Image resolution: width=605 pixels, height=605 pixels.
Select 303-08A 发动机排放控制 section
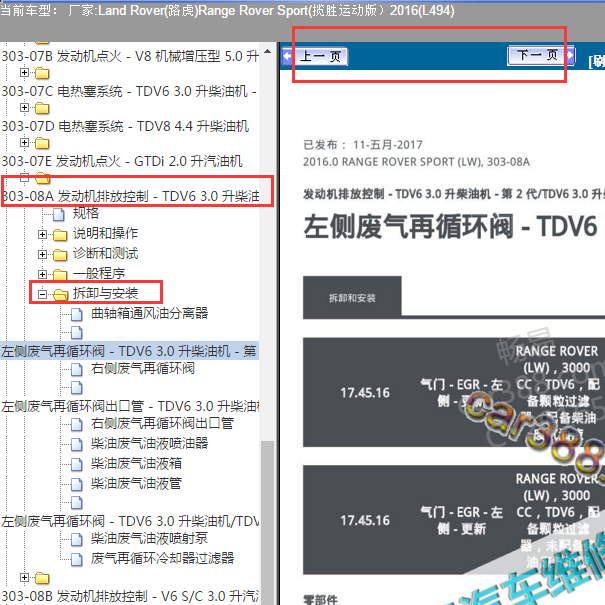[130, 196]
